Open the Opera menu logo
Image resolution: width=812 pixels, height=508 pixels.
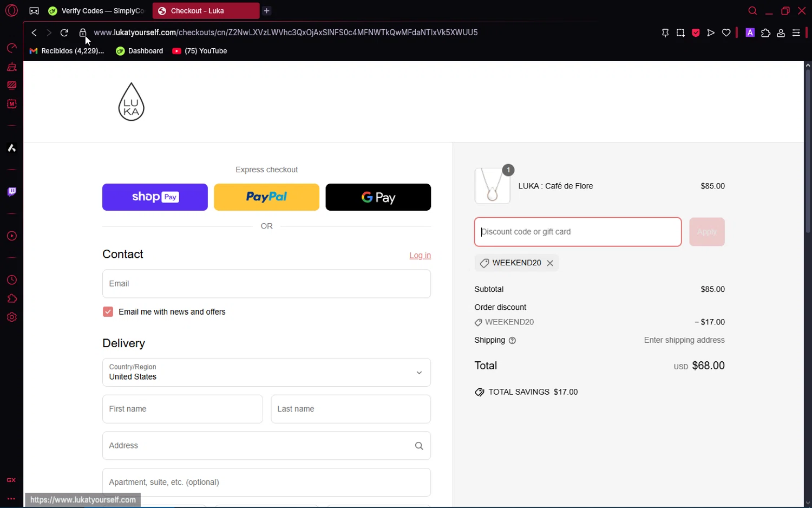pyautogui.click(x=11, y=10)
